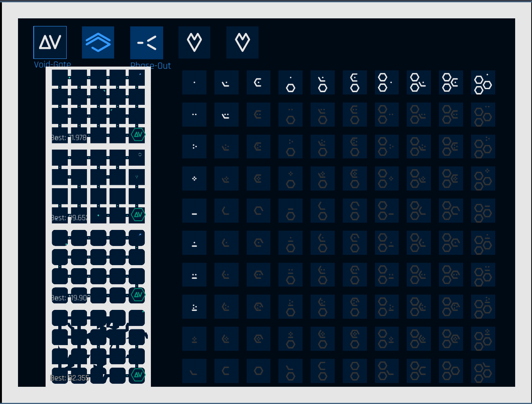The image size is (532, 404).
Task: Open the level tile showing only two dots
Action: click(195, 114)
